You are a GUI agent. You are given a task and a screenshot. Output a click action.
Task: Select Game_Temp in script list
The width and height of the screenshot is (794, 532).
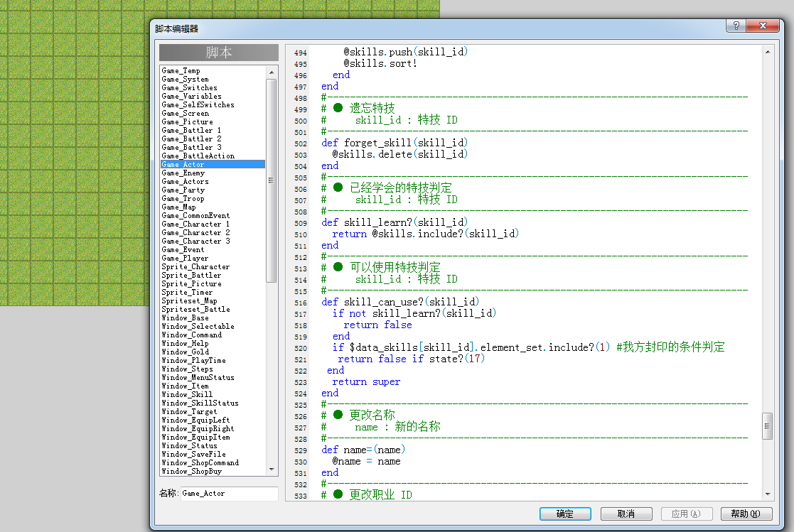(213, 71)
